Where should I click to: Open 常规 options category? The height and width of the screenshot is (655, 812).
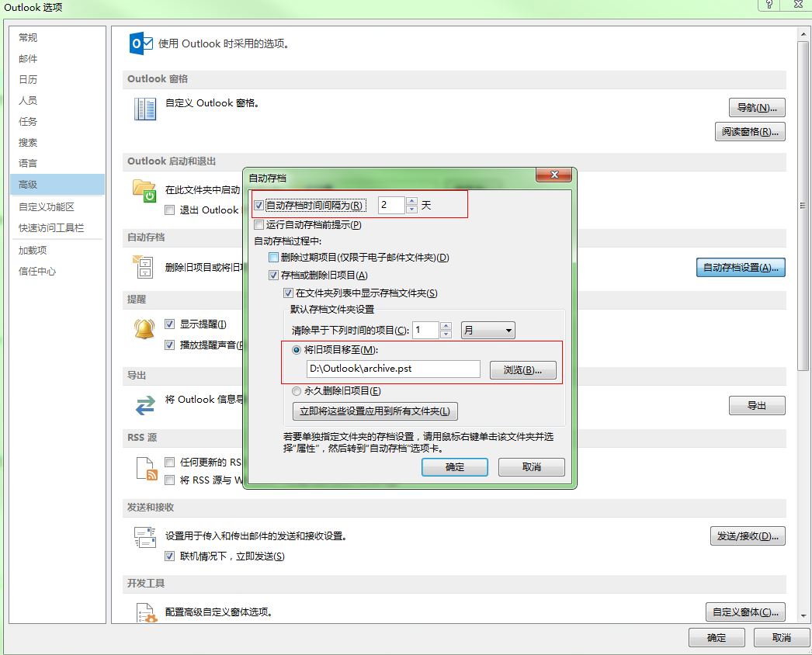point(57,37)
